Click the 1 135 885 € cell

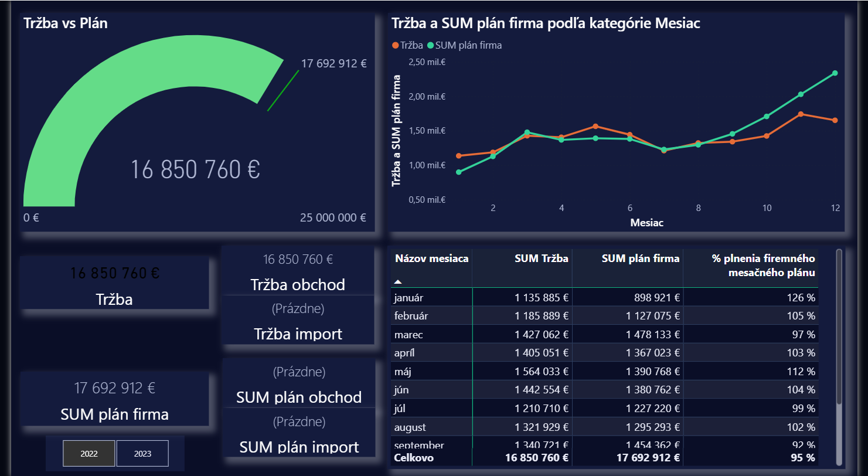coord(542,298)
